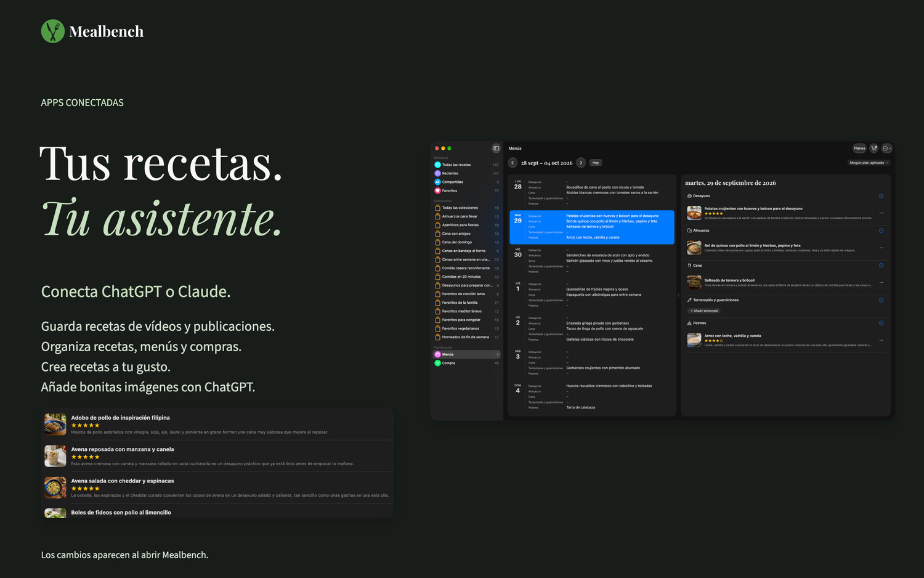Expand the 'Ningún plan aplicado' dropdown
The width and height of the screenshot is (924, 578).
[869, 163]
